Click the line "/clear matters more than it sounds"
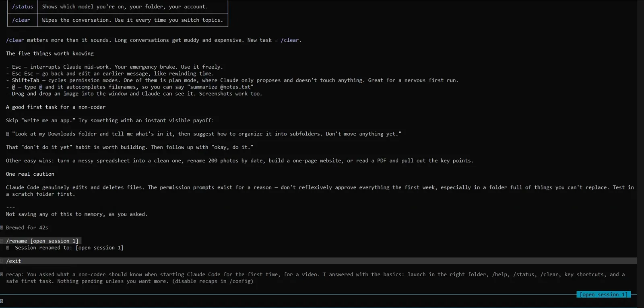 [x=154, y=40]
